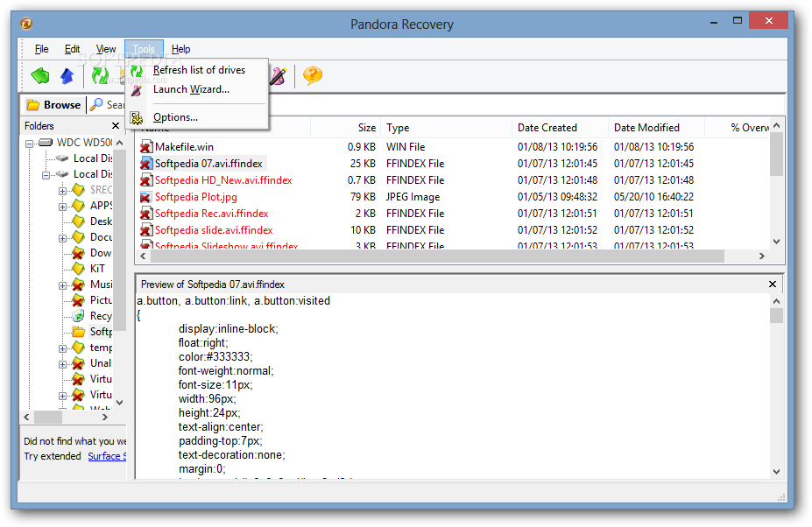Click the Wizard wand icon in the toolbar
812x527 pixels.
tap(278, 76)
